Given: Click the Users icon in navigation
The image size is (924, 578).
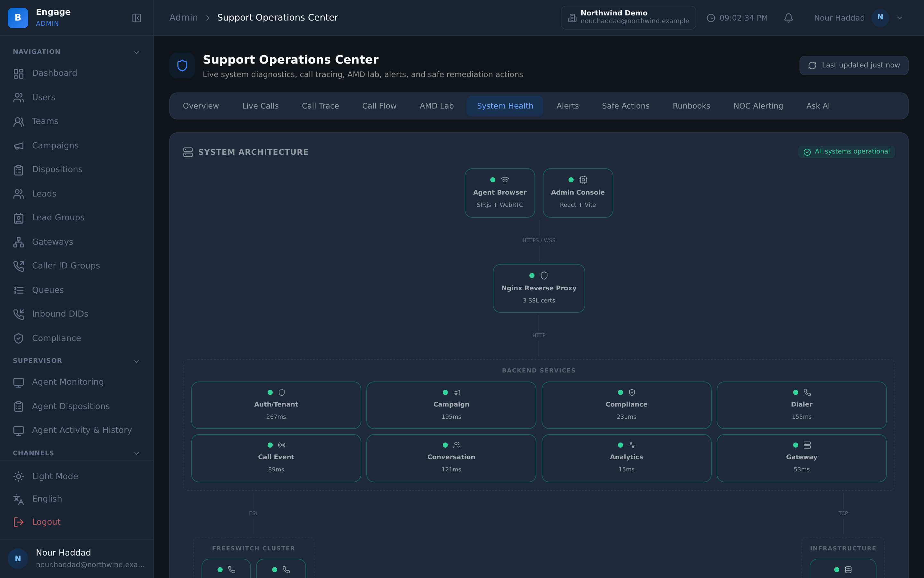Looking at the screenshot, I should (18, 98).
